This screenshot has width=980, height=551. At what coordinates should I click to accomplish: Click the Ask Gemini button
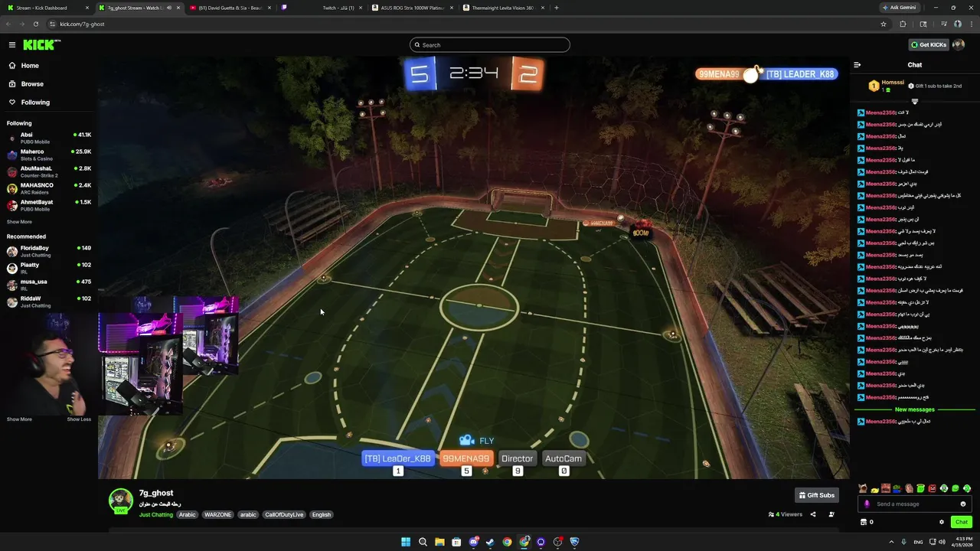point(900,8)
